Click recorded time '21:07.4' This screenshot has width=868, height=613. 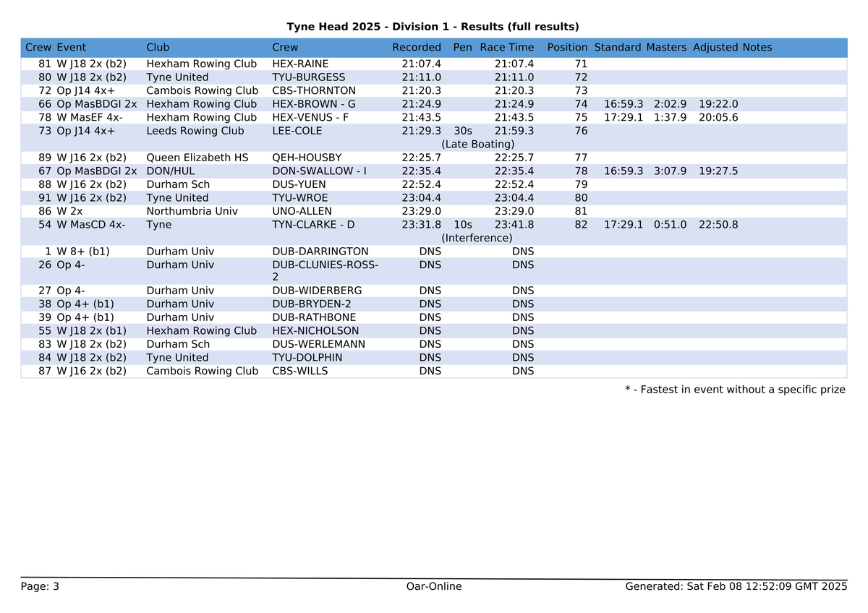click(422, 64)
